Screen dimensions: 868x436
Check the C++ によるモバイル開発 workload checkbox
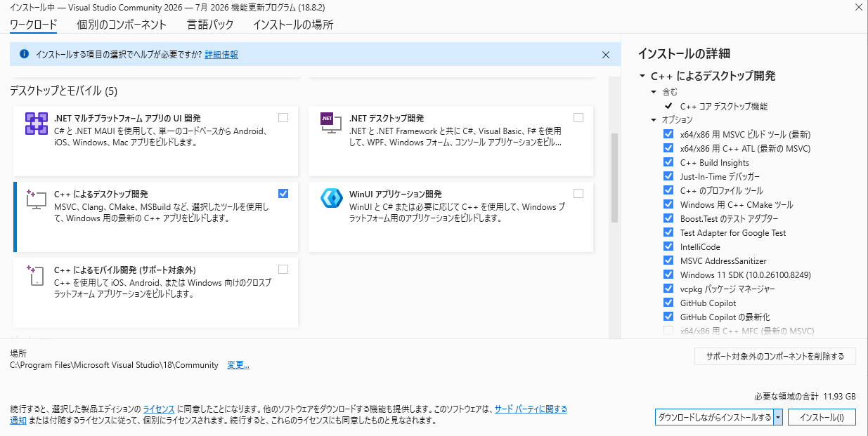click(283, 269)
